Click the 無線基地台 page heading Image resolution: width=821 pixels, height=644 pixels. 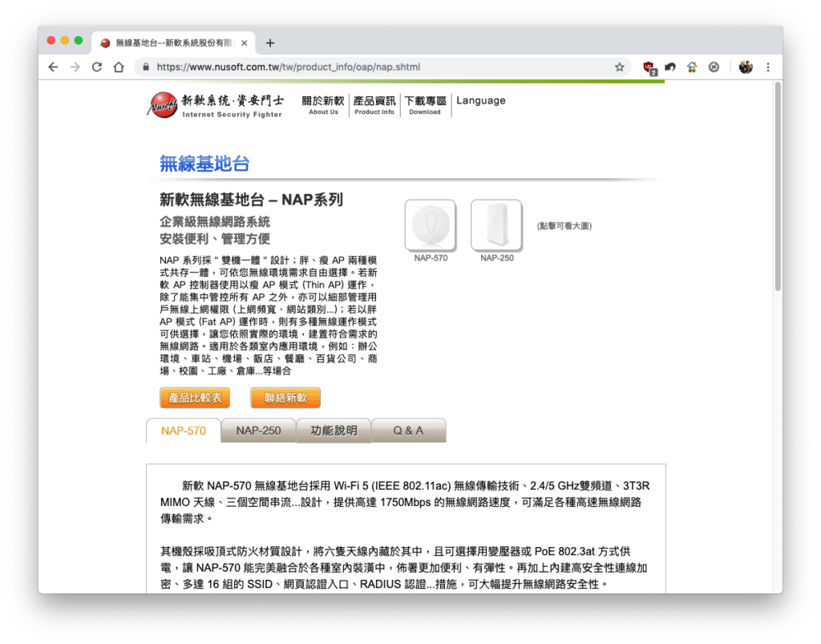tap(204, 164)
